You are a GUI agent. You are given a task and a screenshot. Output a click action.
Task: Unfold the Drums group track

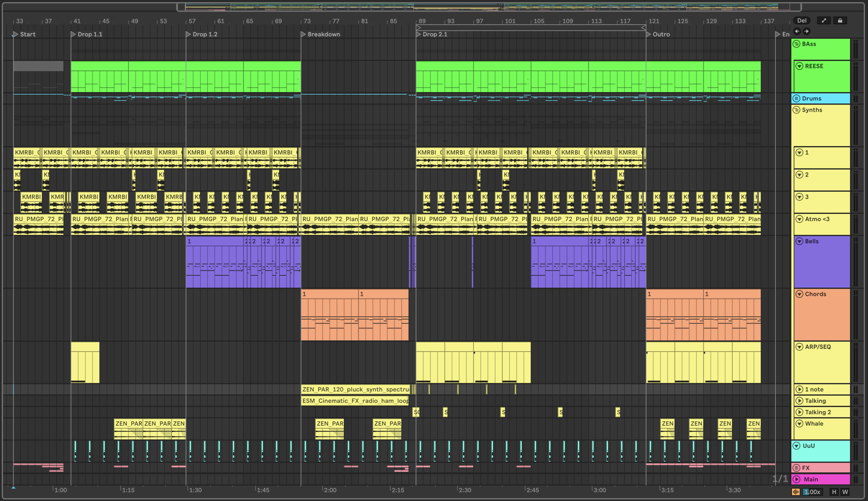click(797, 98)
